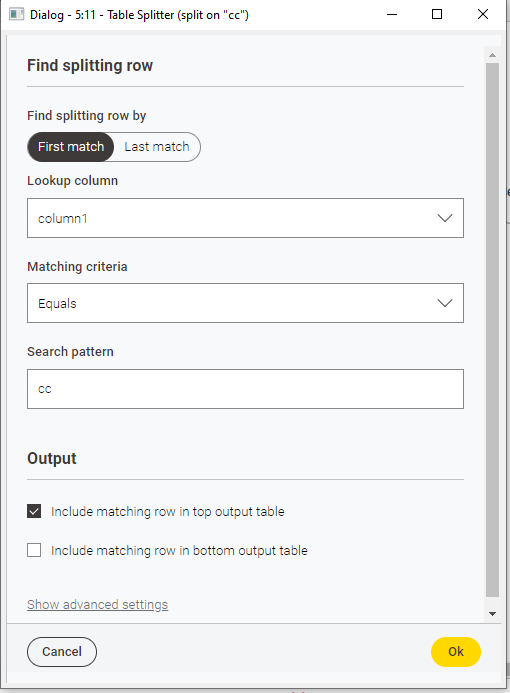The image size is (510, 693).
Task: Click the scrollbar down arrow
Action: pyautogui.click(x=492, y=613)
